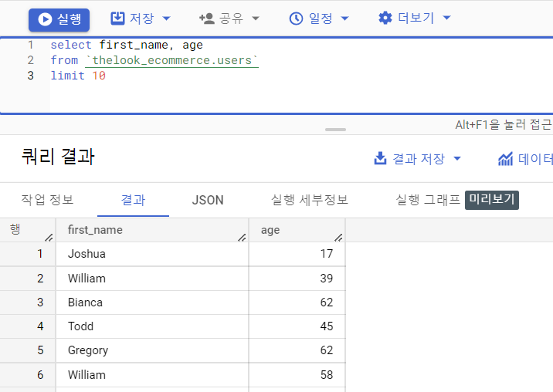Click the 더보기 label text
The image size is (553, 392).
point(416,18)
